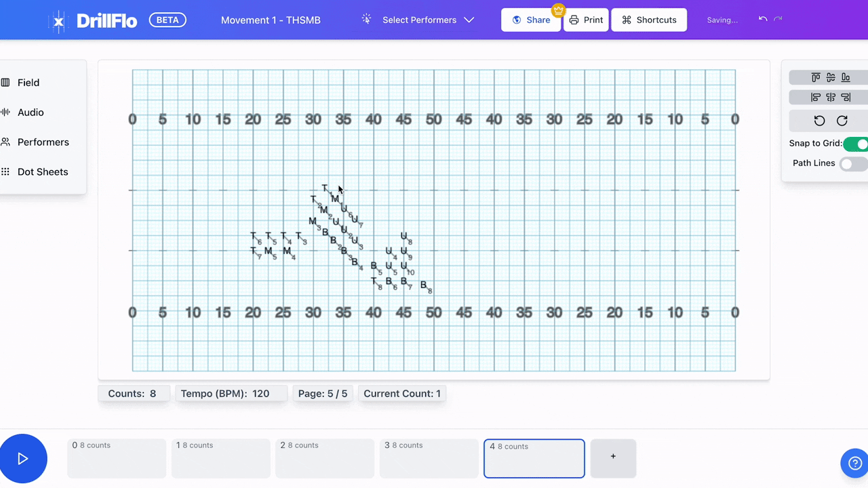Undo the last drill change
This screenshot has height=488, width=868.
coord(763,20)
